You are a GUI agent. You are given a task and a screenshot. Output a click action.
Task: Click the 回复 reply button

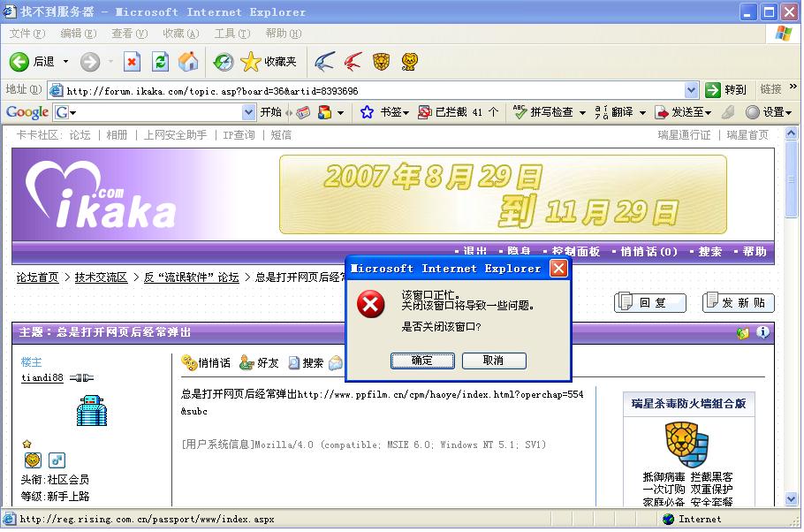[x=650, y=302]
